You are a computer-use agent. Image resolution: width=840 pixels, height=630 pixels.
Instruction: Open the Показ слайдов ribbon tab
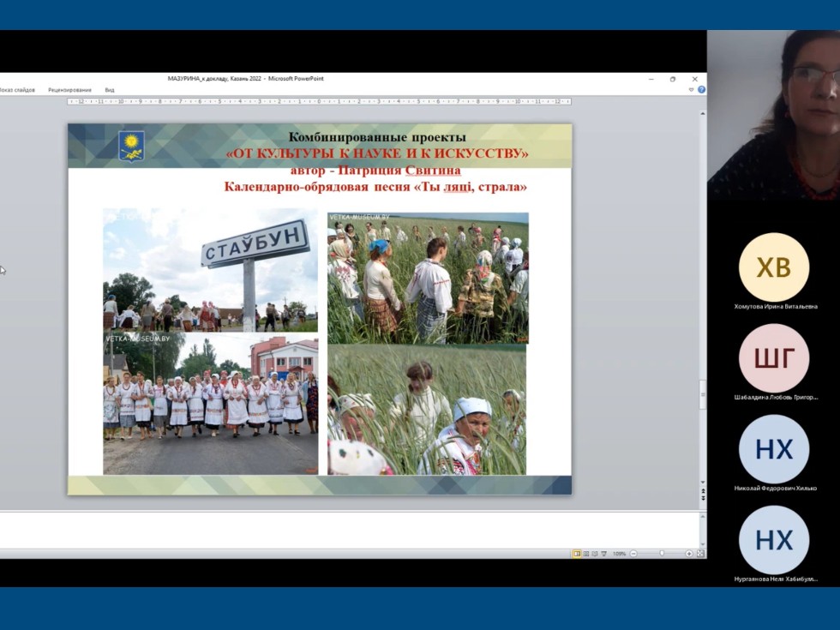tap(16, 89)
